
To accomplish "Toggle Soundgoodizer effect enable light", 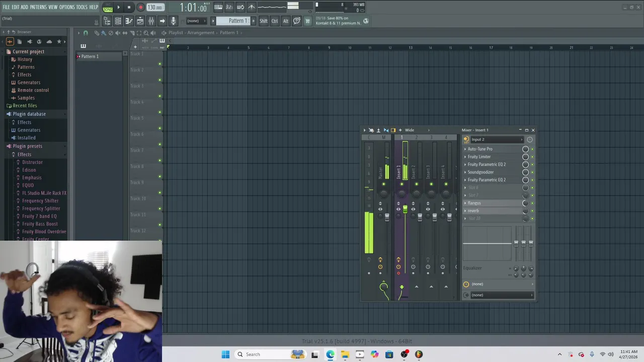I will (x=532, y=172).
